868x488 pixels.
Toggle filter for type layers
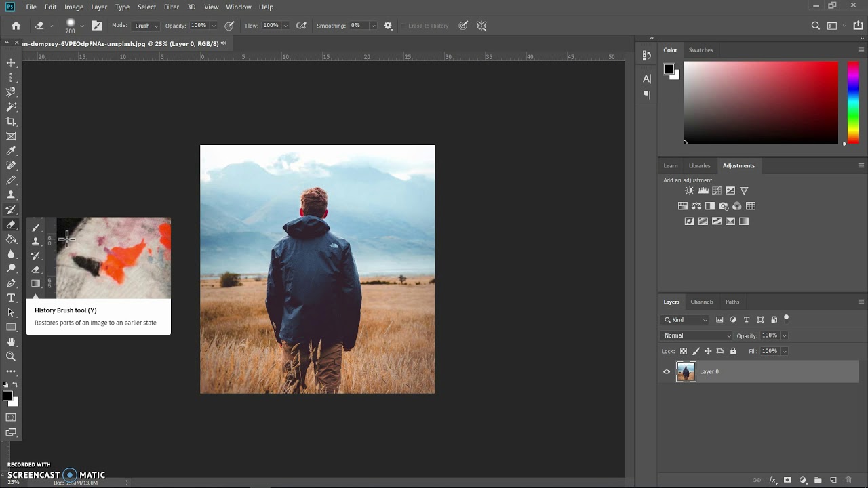pos(747,320)
